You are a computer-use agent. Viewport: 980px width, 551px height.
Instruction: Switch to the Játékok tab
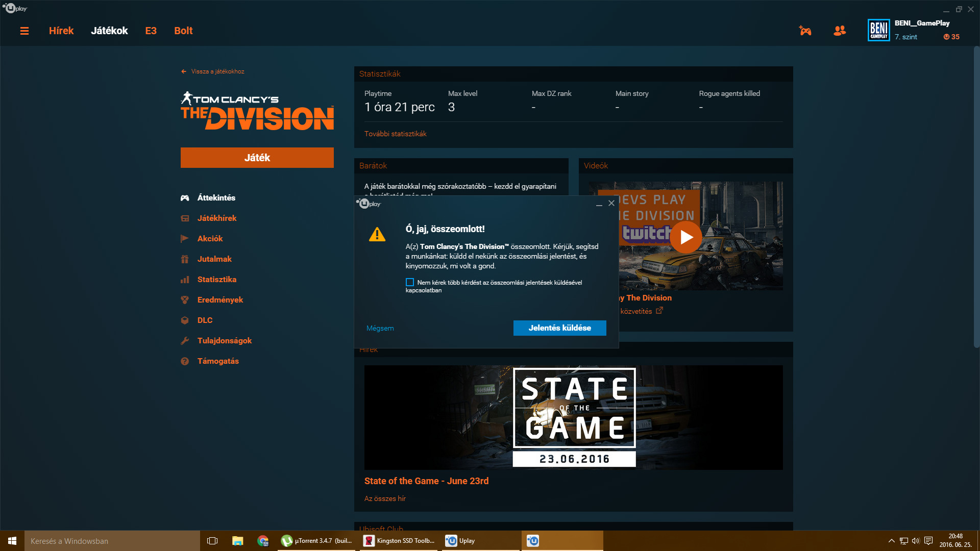109,31
